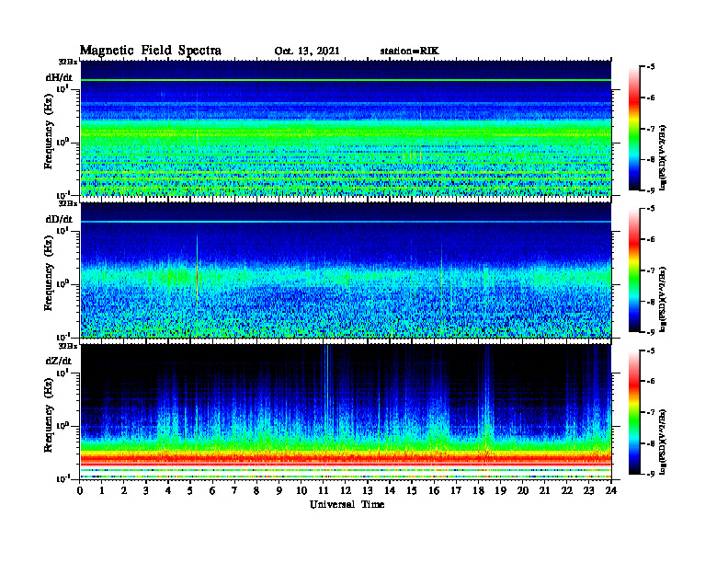Click hour 24 on the Universal Time axis
The image size is (728, 563).
(x=611, y=490)
